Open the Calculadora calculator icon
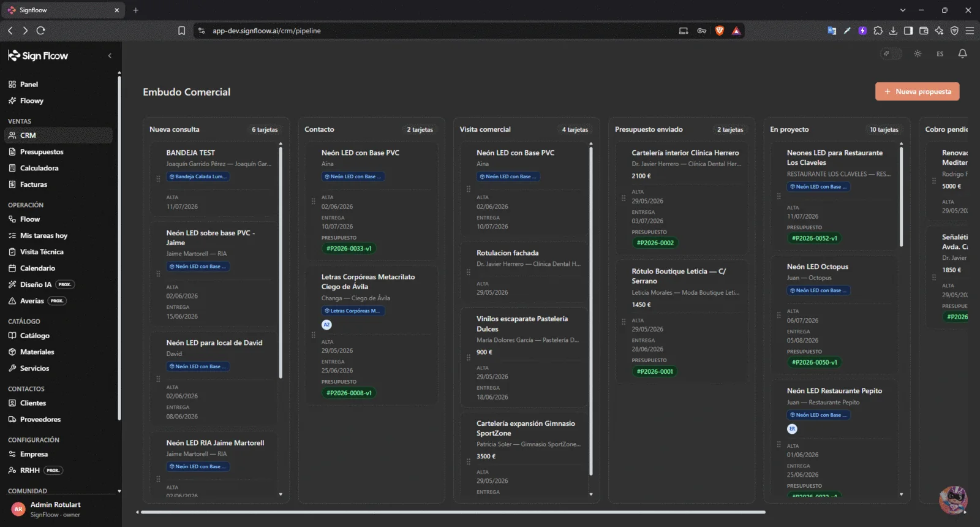This screenshot has width=980, height=527. coord(12,168)
